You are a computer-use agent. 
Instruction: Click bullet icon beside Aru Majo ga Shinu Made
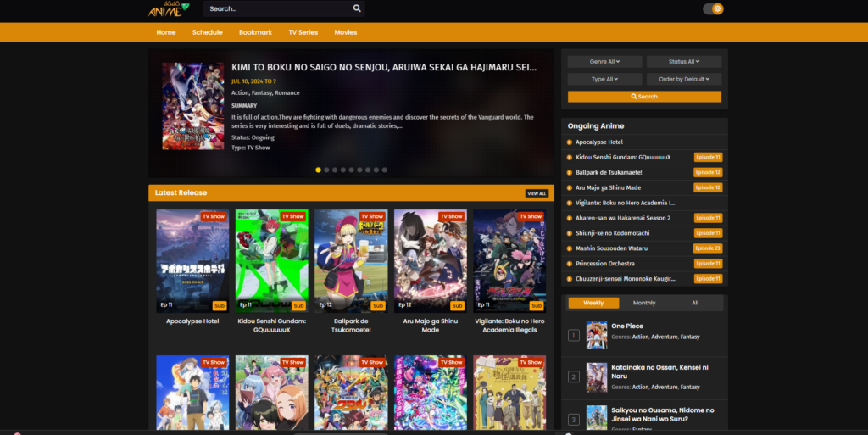tap(570, 187)
